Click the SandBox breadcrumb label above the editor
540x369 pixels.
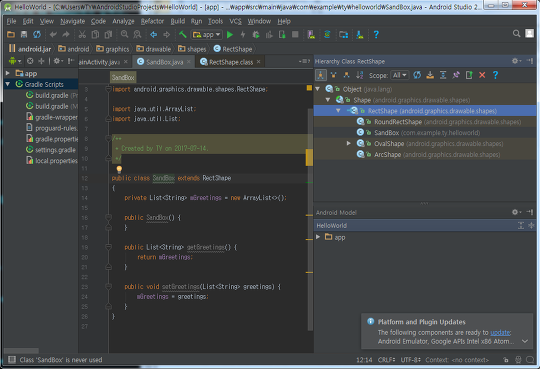(123, 78)
